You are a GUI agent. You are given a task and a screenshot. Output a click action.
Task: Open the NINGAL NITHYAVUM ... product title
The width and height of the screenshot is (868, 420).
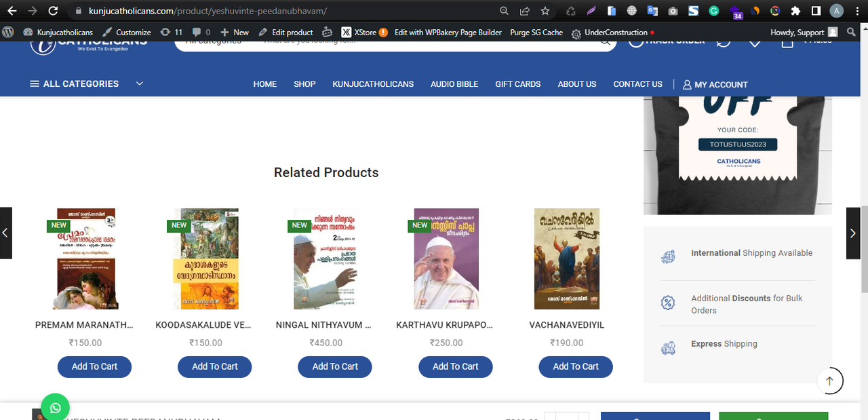coord(324,325)
